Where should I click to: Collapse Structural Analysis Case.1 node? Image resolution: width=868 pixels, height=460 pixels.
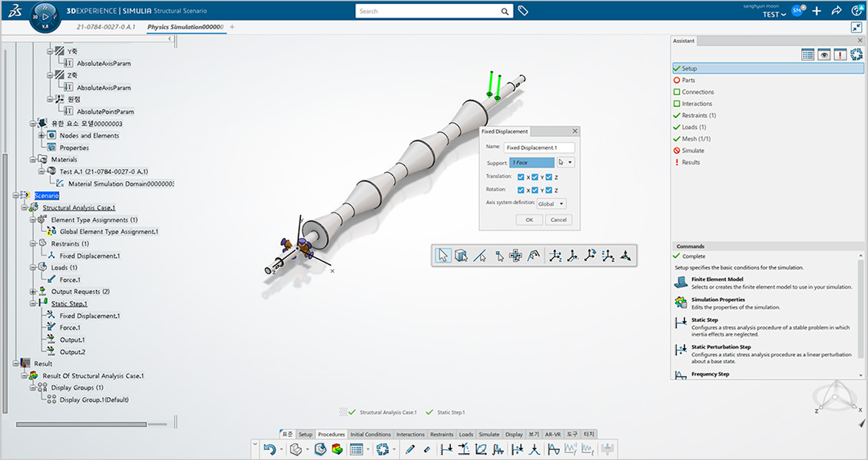24,207
